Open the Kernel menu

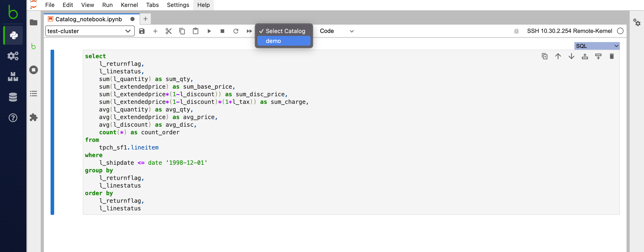pyautogui.click(x=129, y=5)
